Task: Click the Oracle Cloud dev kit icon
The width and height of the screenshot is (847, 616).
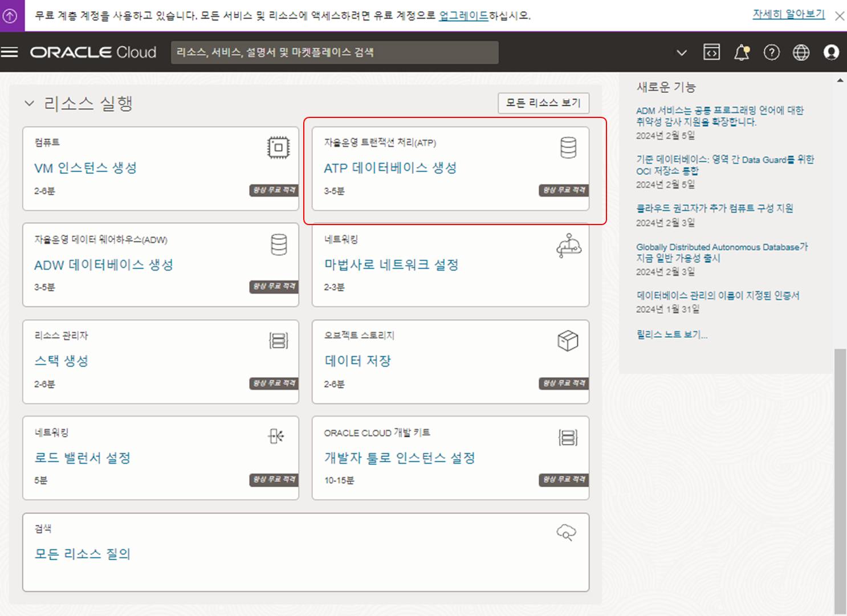Action: pyautogui.click(x=568, y=438)
